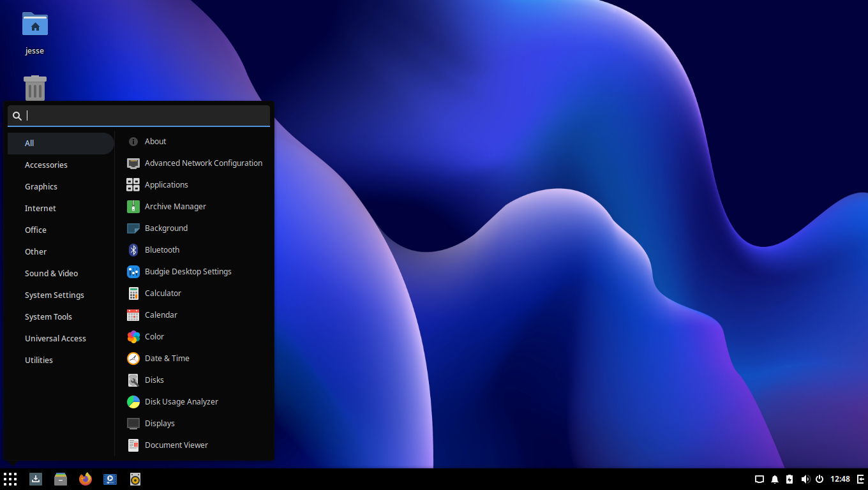Open the Archive Manager icon

point(133,207)
